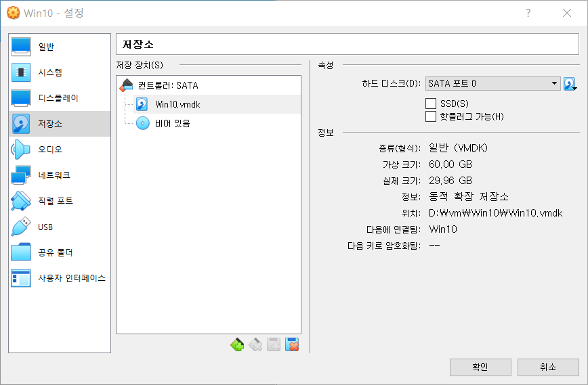Click the Win10 attached-to value

coord(443,229)
